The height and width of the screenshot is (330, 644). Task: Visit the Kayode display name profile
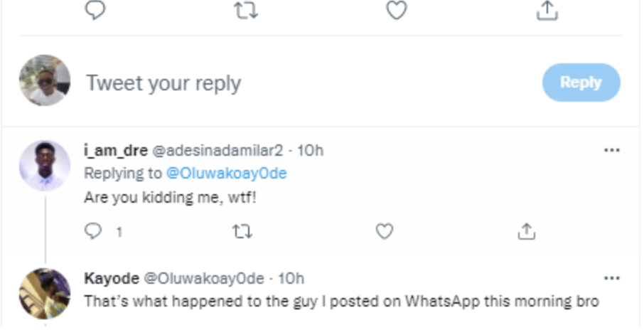(112, 278)
